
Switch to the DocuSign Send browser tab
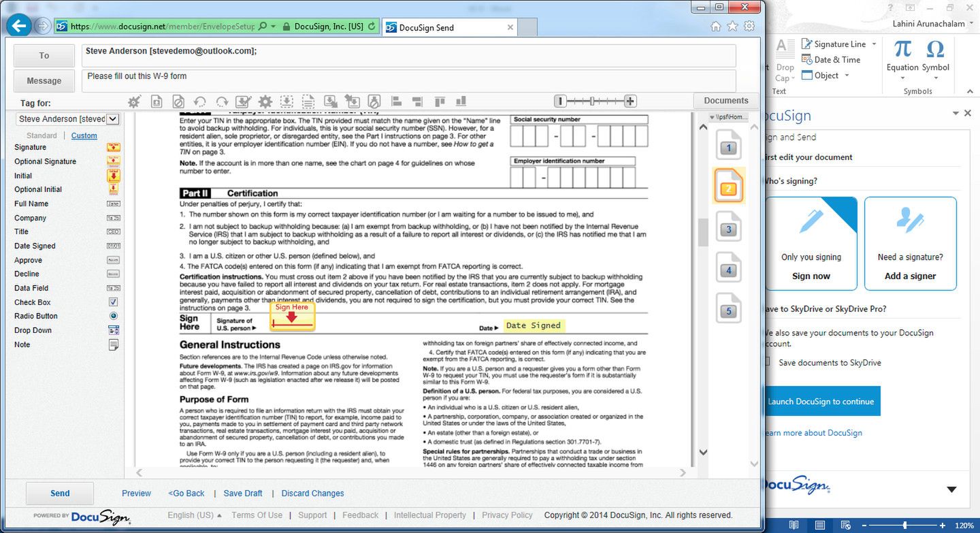click(x=450, y=27)
